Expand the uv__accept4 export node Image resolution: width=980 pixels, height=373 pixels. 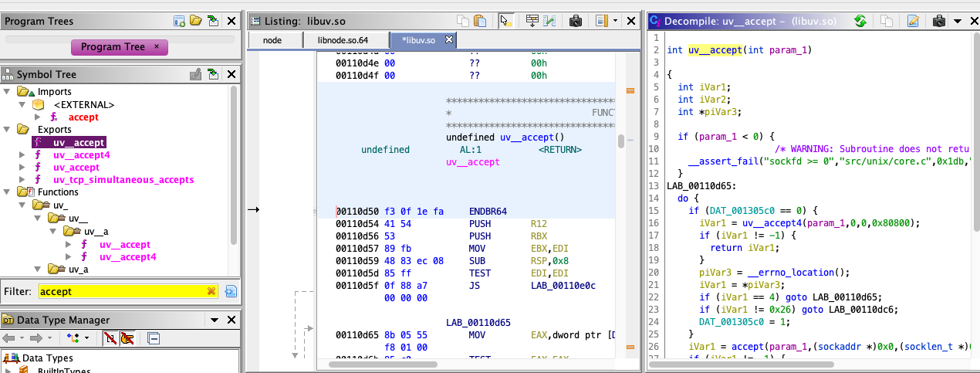[23, 154]
